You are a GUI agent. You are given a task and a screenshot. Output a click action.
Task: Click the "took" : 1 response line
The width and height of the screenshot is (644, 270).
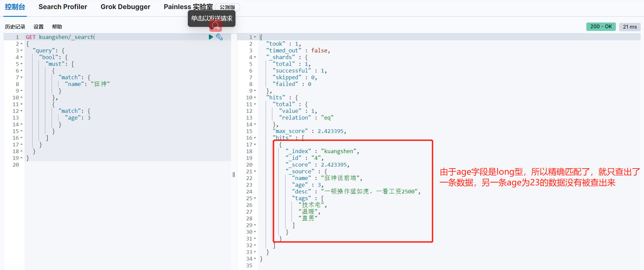click(x=283, y=44)
